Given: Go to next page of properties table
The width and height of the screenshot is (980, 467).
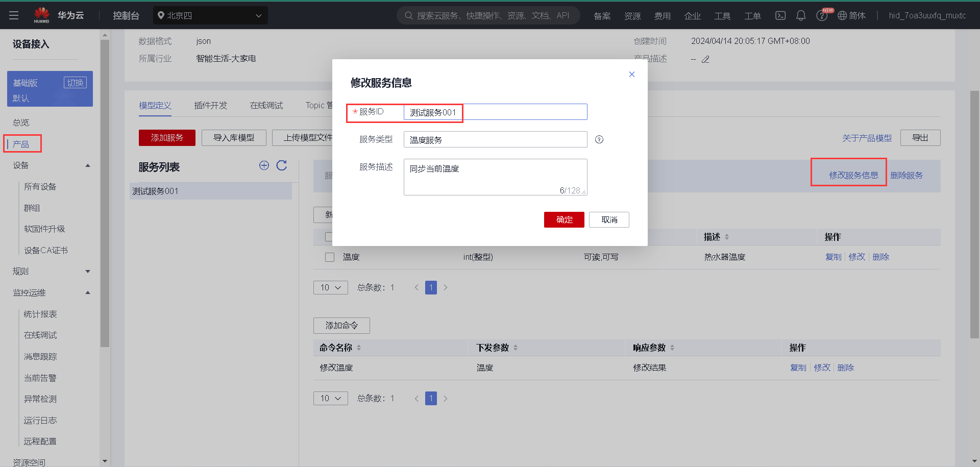Looking at the screenshot, I should pos(446,287).
